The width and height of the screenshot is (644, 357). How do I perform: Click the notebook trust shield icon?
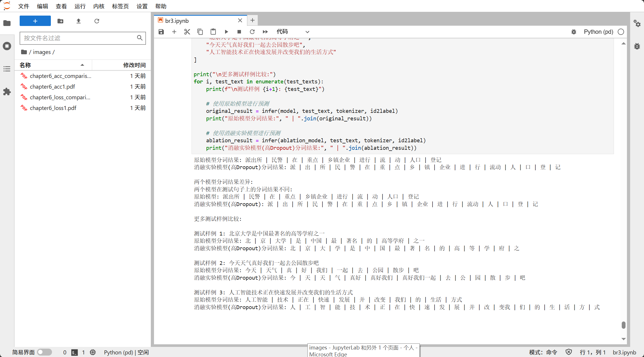[569, 352]
